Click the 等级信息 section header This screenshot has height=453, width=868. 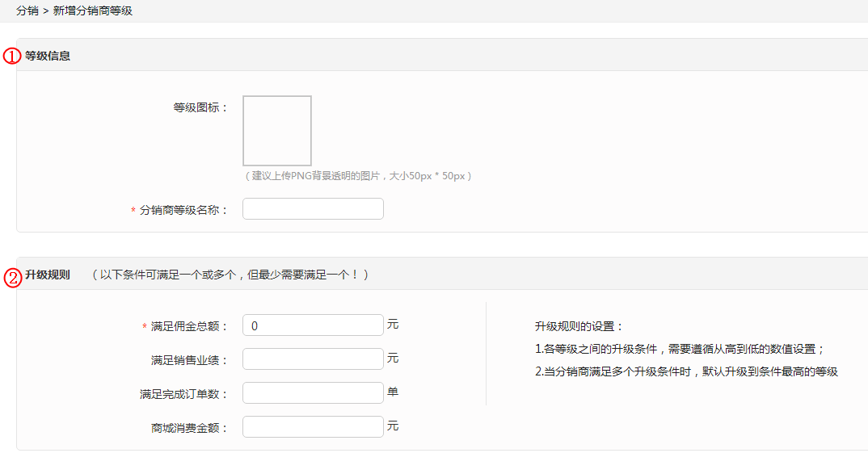[x=48, y=56]
